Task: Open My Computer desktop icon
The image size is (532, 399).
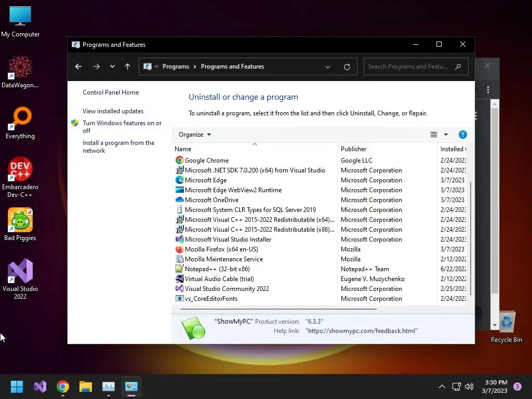Action: (20, 22)
